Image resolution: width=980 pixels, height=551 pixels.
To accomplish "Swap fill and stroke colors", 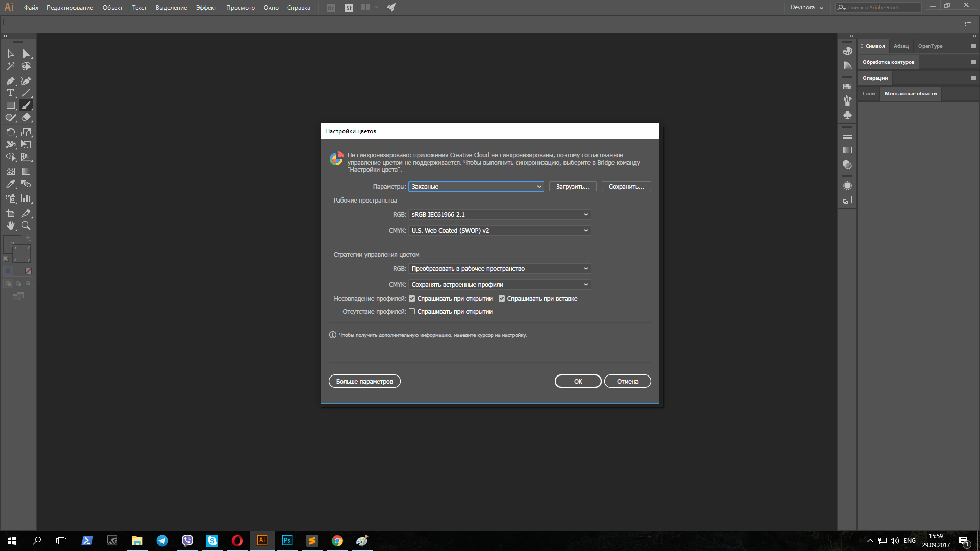I will tap(29, 239).
